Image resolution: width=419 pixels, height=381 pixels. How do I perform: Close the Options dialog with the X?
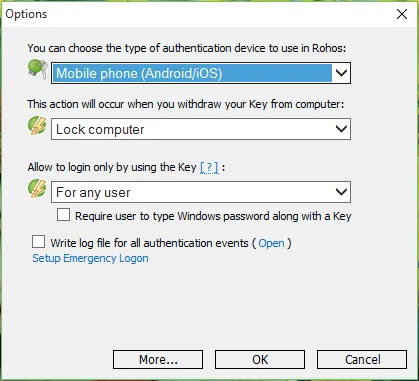pos(402,14)
